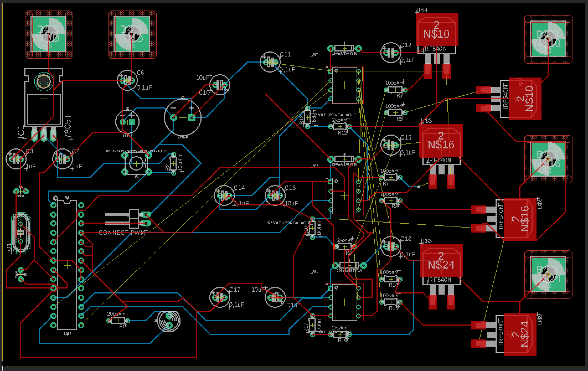This screenshot has width=588, height=371.
Task: Select the R12 2kohm resistor
Action: (340, 127)
